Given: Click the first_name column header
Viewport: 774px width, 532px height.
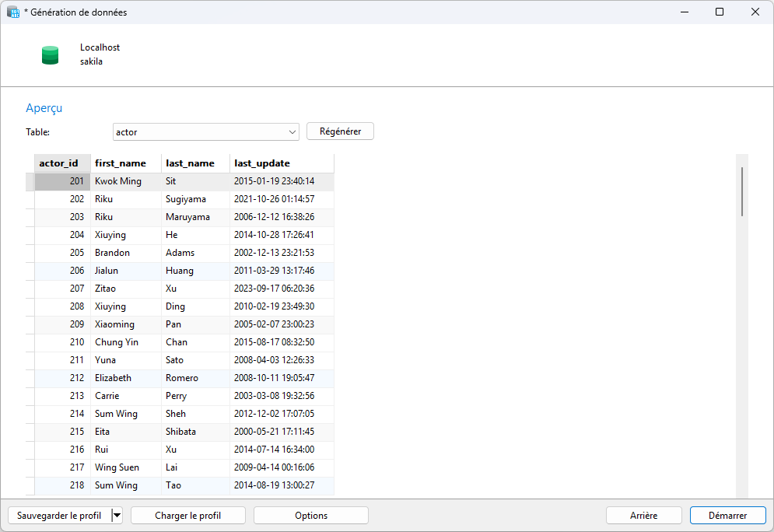Looking at the screenshot, I should pyautogui.click(x=126, y=163).
